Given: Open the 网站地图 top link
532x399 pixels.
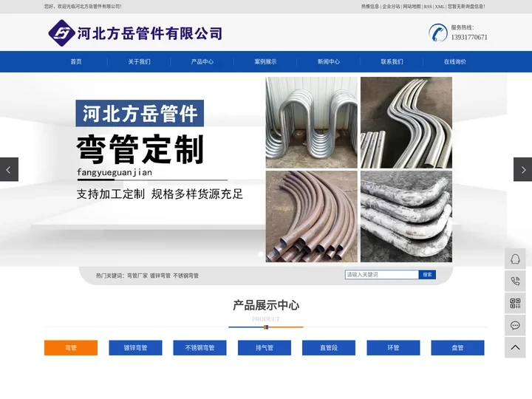Looking at the screenshot, I should tap(412, 7).
